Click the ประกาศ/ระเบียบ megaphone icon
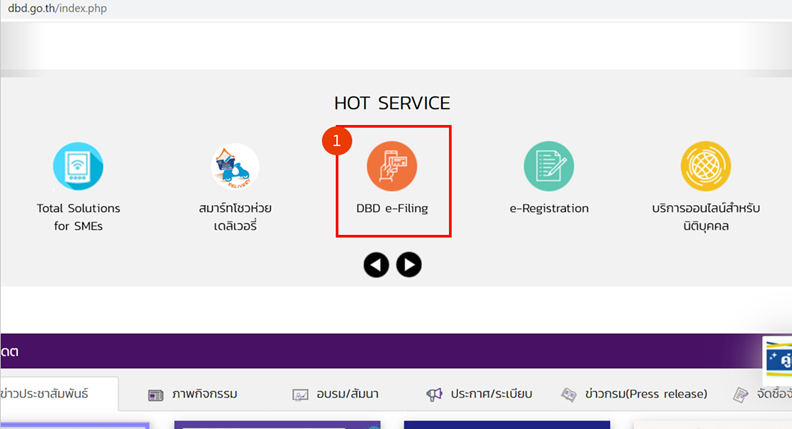This screenshot has width=792, height=429. [434, 395]
